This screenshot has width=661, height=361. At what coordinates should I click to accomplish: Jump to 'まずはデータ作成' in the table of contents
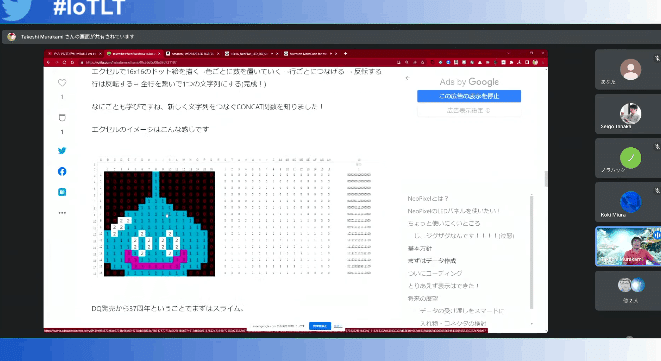(432, 261)
